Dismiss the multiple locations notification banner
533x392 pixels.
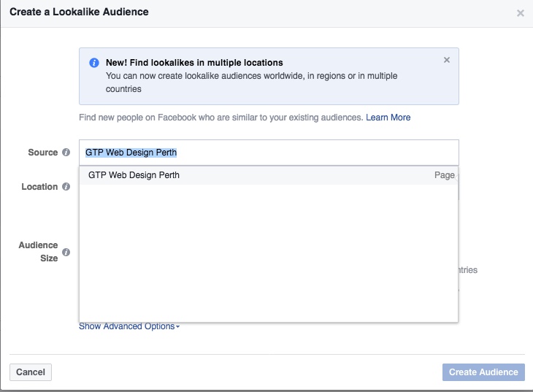tap(447, 60)
